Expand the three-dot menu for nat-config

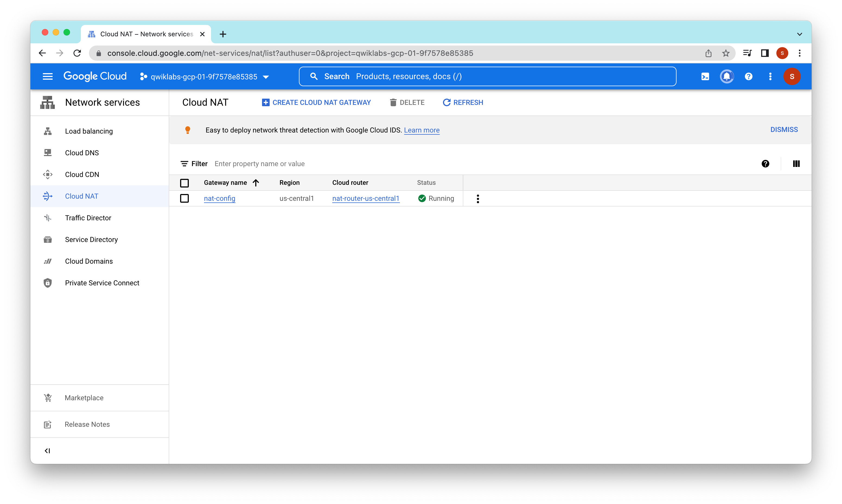tap(477, 199)
